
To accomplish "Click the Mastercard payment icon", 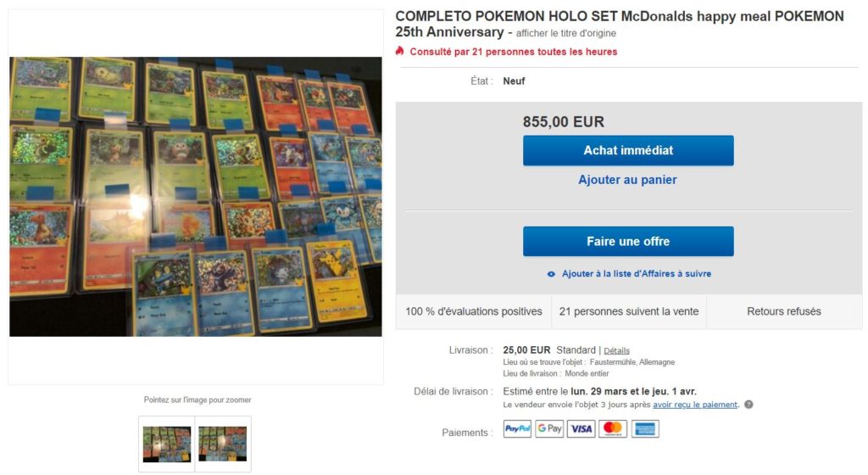I will [613, 428].
